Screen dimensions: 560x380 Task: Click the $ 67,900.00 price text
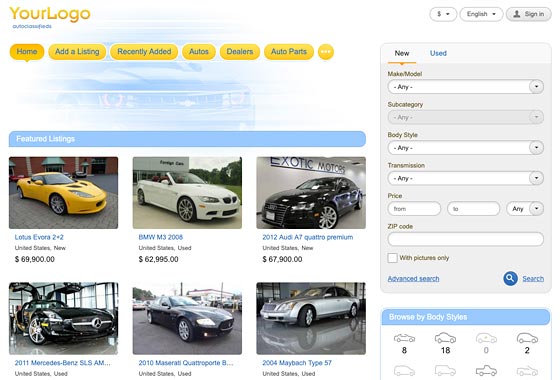[x=282, y=259]
